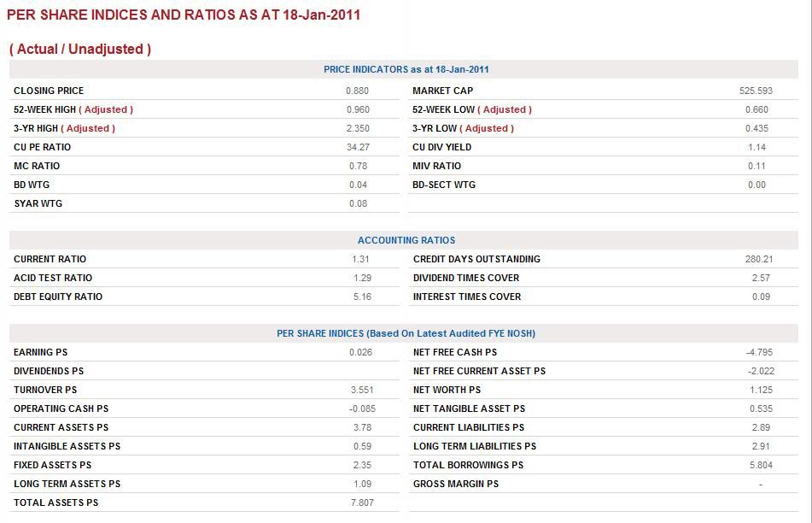812x523 pixels.
Task: Click the page title with date 18-Jan-2011
Action: [184, 15]
